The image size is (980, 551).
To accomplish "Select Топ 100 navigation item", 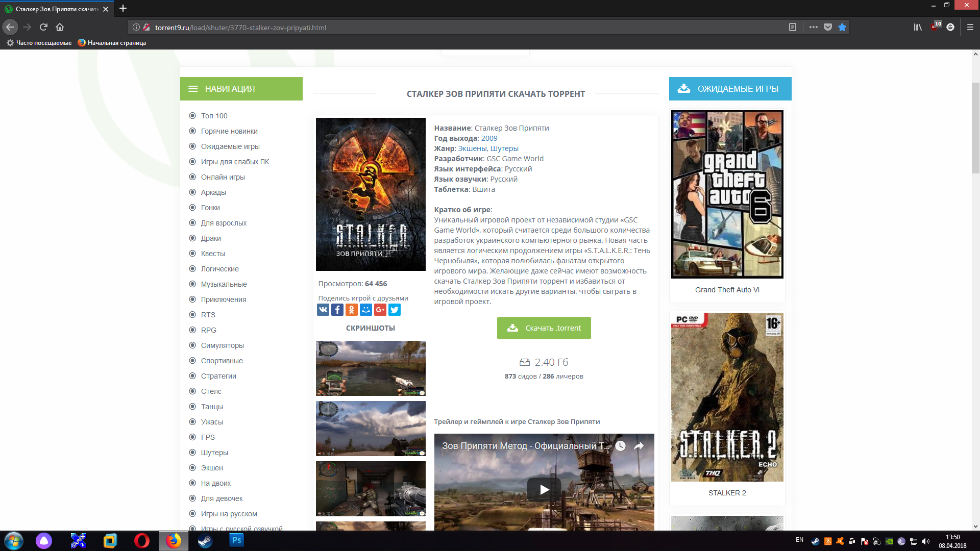I will 214,116.
